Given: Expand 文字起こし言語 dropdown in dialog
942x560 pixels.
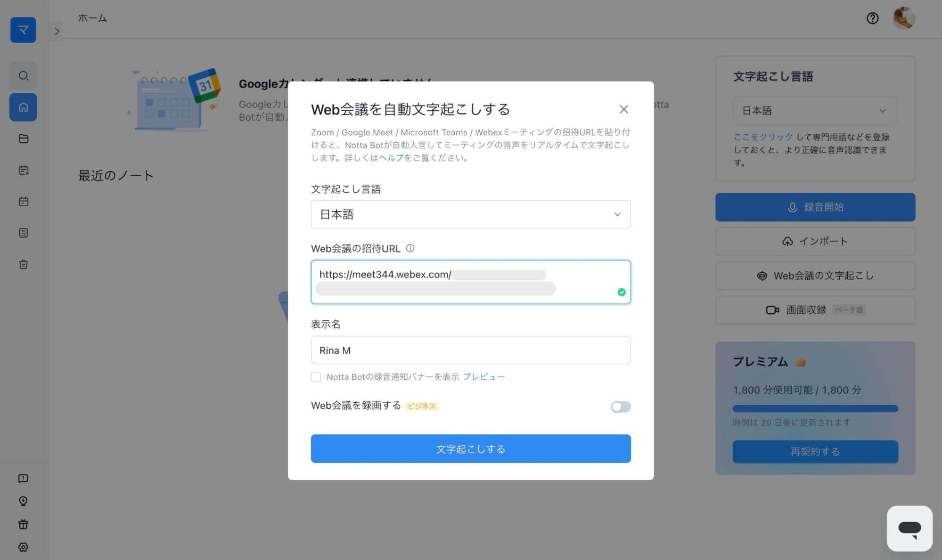Looking at the screenshot, I should coord(470,213).
